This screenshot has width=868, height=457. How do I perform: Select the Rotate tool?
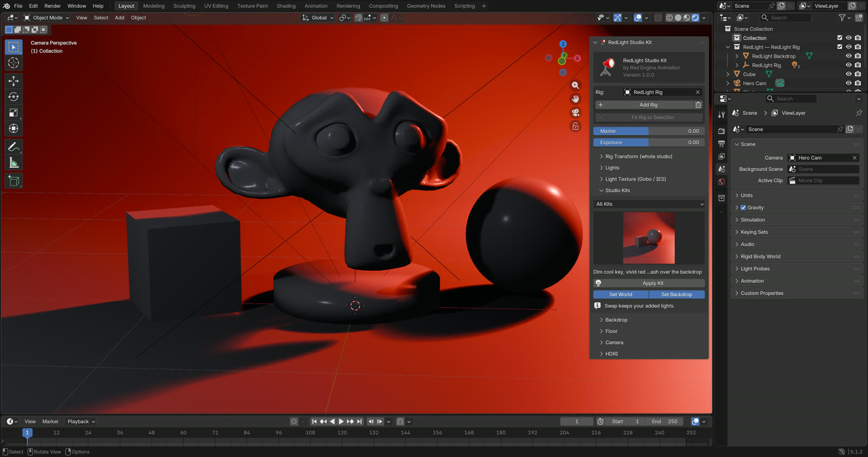14,97
